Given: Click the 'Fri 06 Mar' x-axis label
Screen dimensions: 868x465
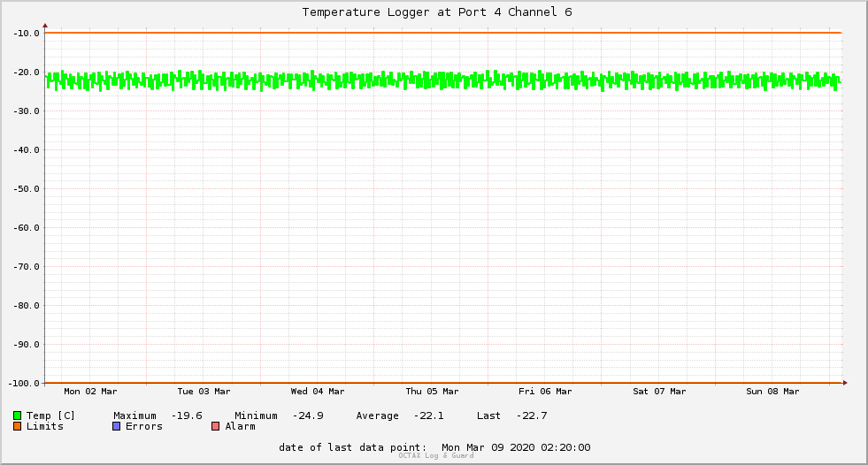Looking at the screenshot, I should (x=545, y=392).
